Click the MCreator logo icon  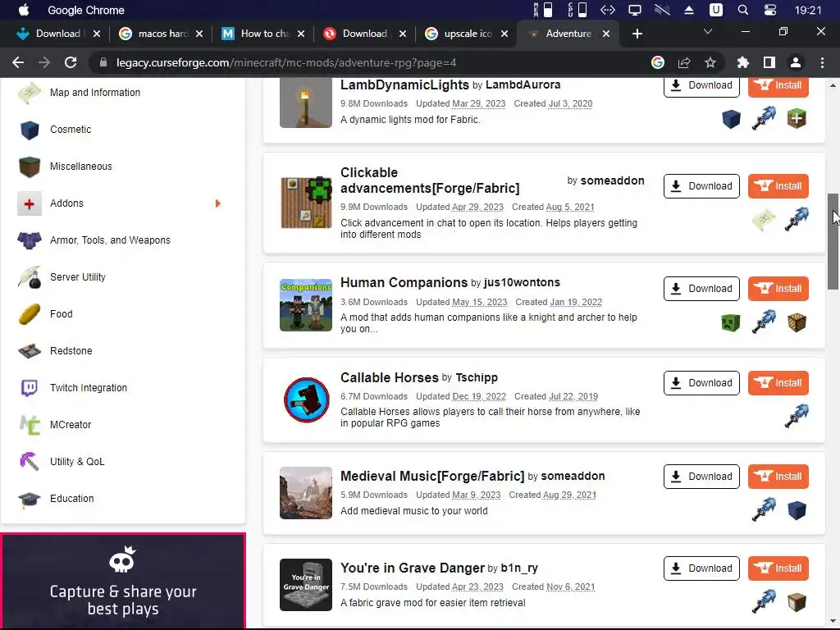pyautogui.click(x=30, y=425)
